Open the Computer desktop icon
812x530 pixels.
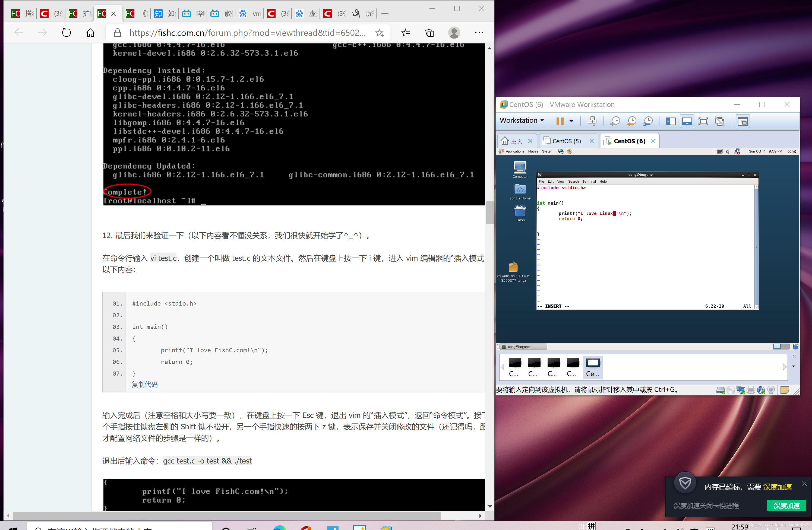click(x=520, y=170)
